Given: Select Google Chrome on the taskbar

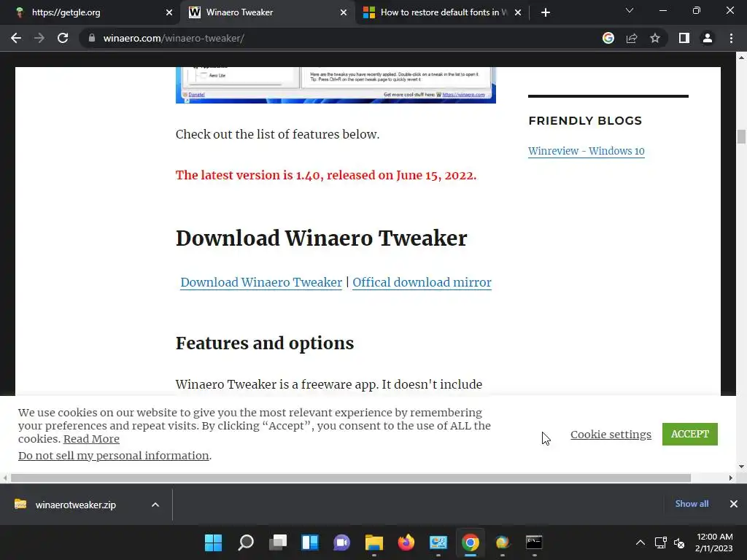Looking at the screenshot, I should pyautogui.click(x=471, y=542).
